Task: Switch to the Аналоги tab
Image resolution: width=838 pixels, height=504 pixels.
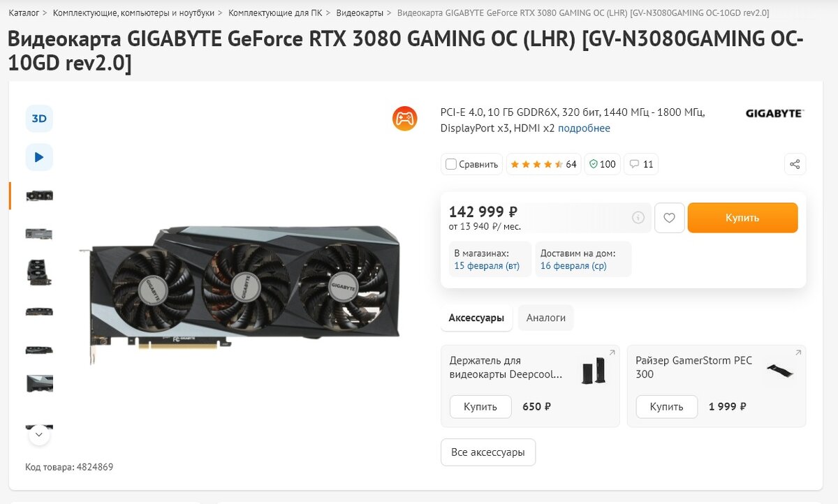Action: click(x=546, y=318)
